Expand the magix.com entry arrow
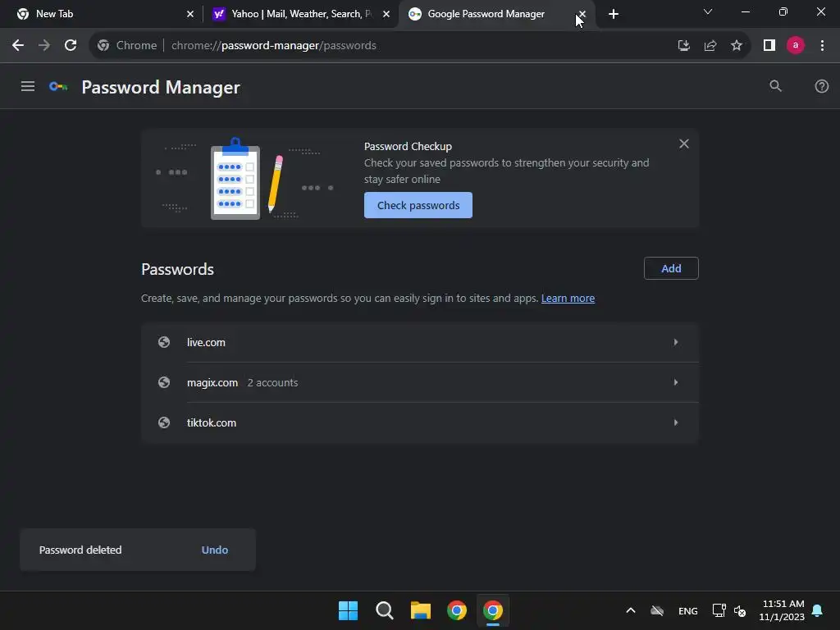This screenshot has height=630, width=840. [x=676, y=382]
